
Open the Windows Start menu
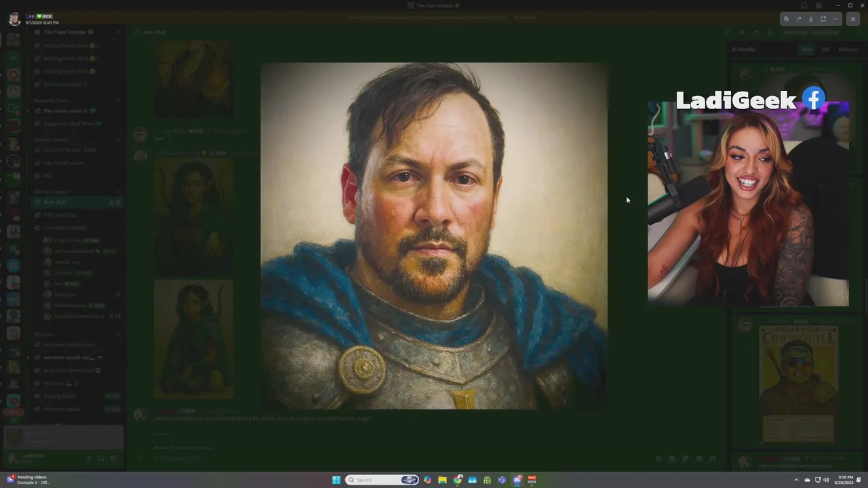(336, 480)
